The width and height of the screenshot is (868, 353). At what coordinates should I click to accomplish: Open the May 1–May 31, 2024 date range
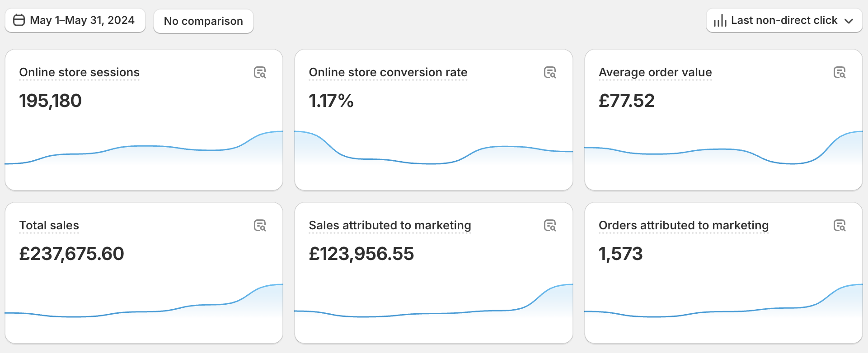point(82,20)
